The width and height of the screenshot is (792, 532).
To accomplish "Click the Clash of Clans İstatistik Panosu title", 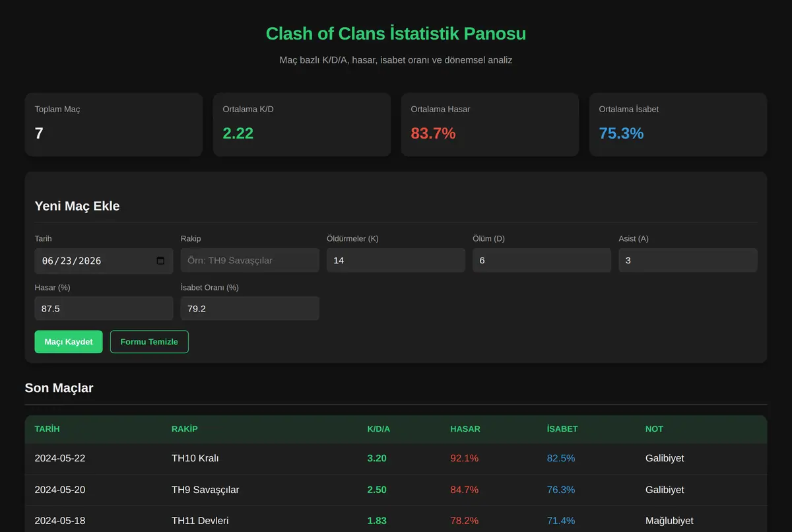I will tap(396, 34).
